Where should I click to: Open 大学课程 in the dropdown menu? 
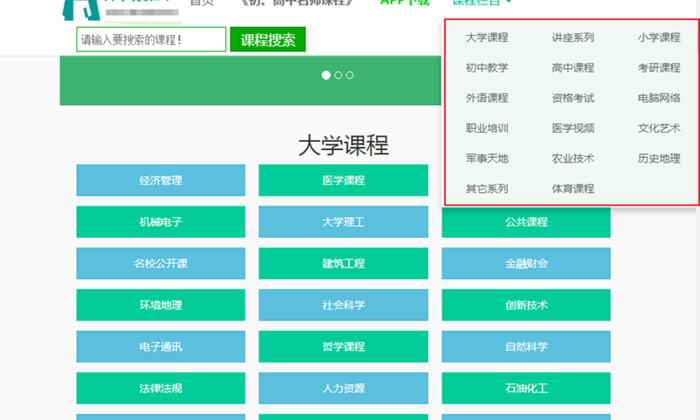click(x=487, y=37)
